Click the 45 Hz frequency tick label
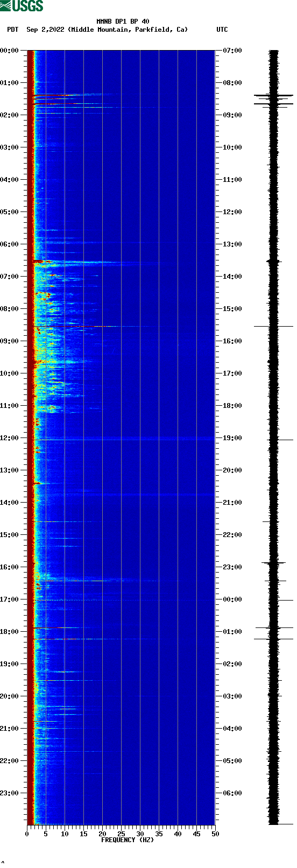The height and width of the screenshot is (868, 297). [196, 834]
